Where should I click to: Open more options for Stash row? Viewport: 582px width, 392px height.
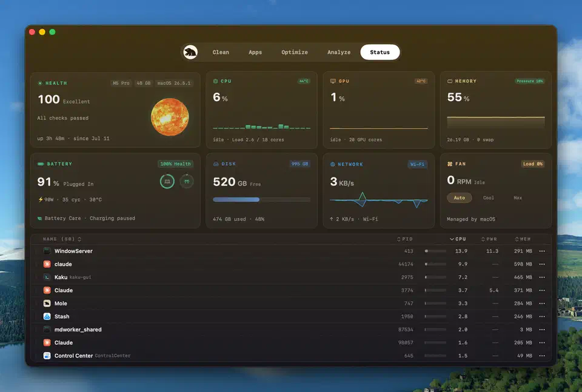pos(542,316)
